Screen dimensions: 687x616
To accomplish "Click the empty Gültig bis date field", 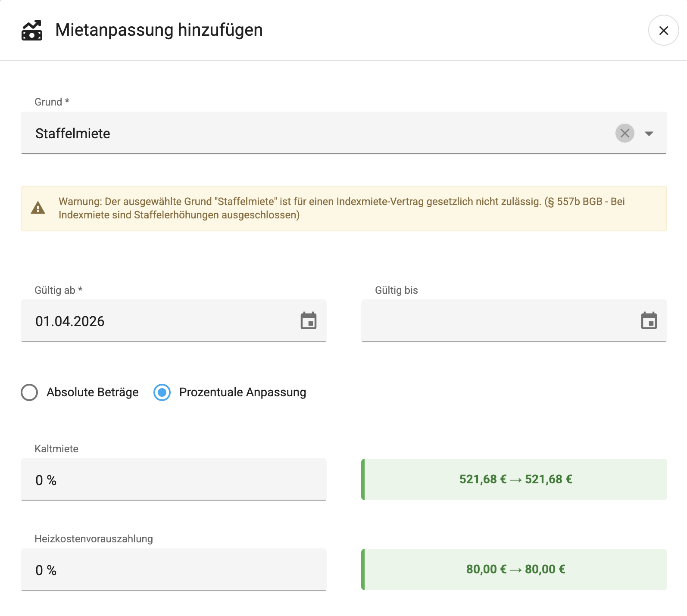I will (x=514, y=320).
